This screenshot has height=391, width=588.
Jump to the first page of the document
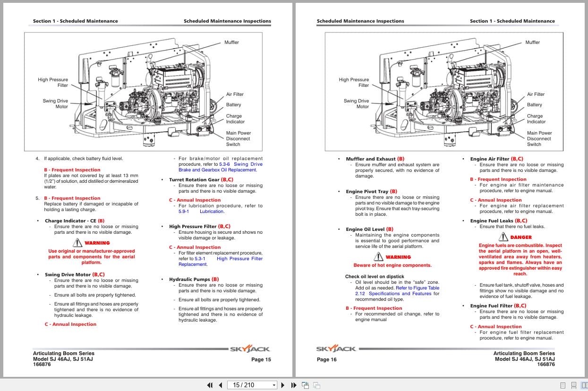[x=210, y=385]
